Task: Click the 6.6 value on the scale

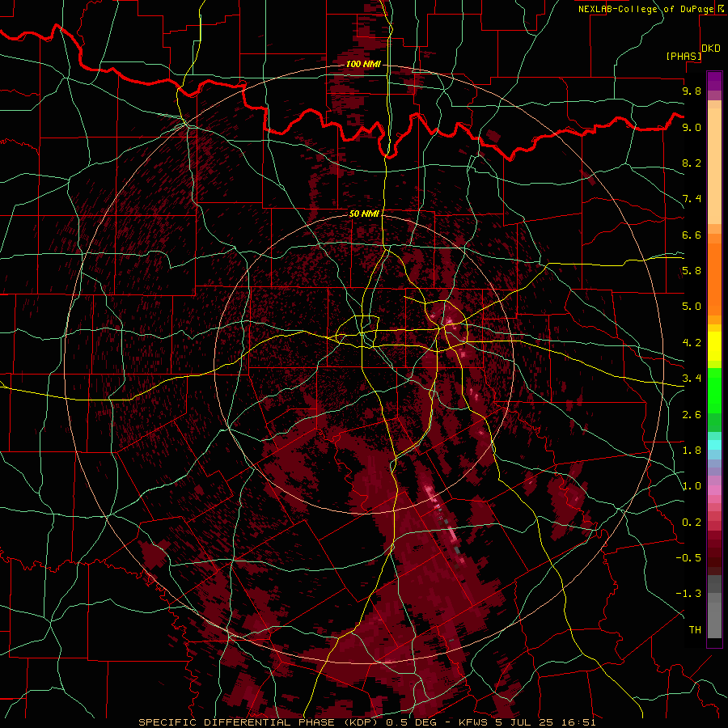Action: [x=692, y=235]
